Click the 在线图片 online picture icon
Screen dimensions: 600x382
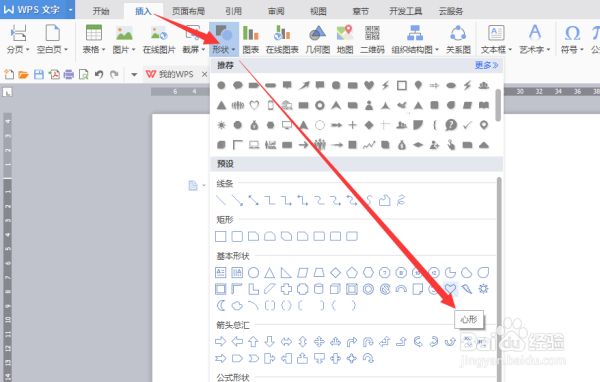tap(159, 39)
